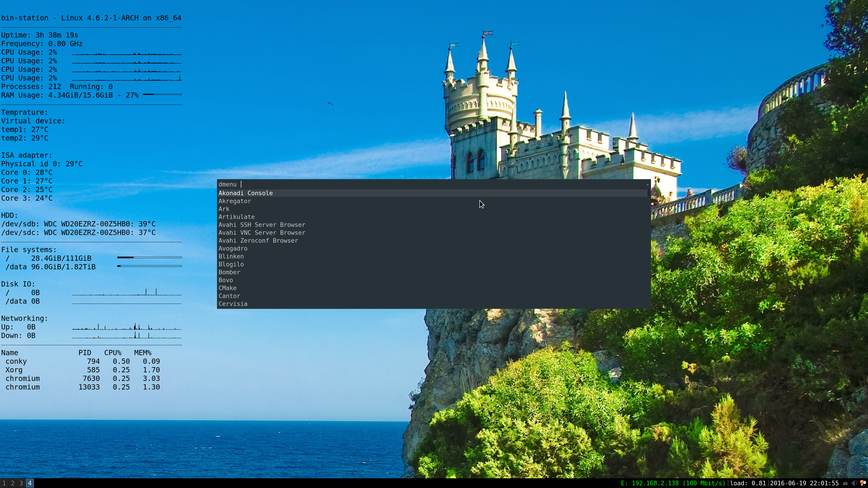Viewport: 868px width, 488px height.
Task: Click the /data filesystem usage bar
Action: click(149, 266)
